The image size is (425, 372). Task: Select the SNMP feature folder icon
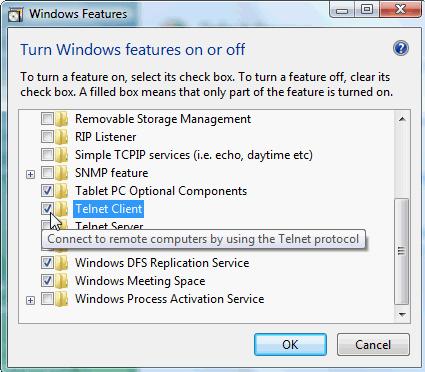(61, 173)
